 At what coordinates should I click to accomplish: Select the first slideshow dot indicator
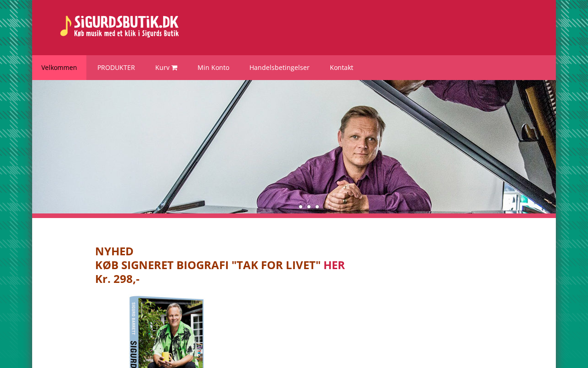(301, 207)
